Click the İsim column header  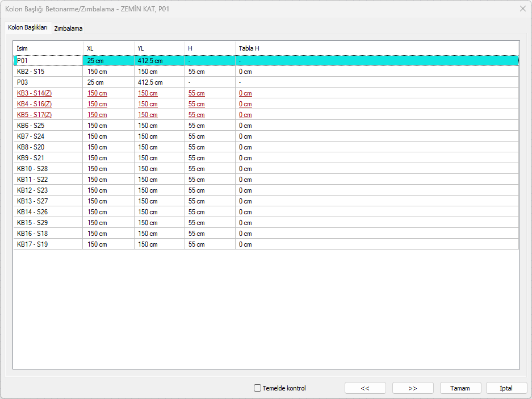tap(22, 48)
